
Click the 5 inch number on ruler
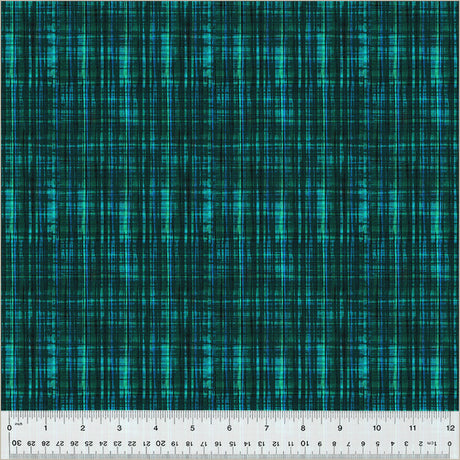pyautogui.click(x=192, y=428)
